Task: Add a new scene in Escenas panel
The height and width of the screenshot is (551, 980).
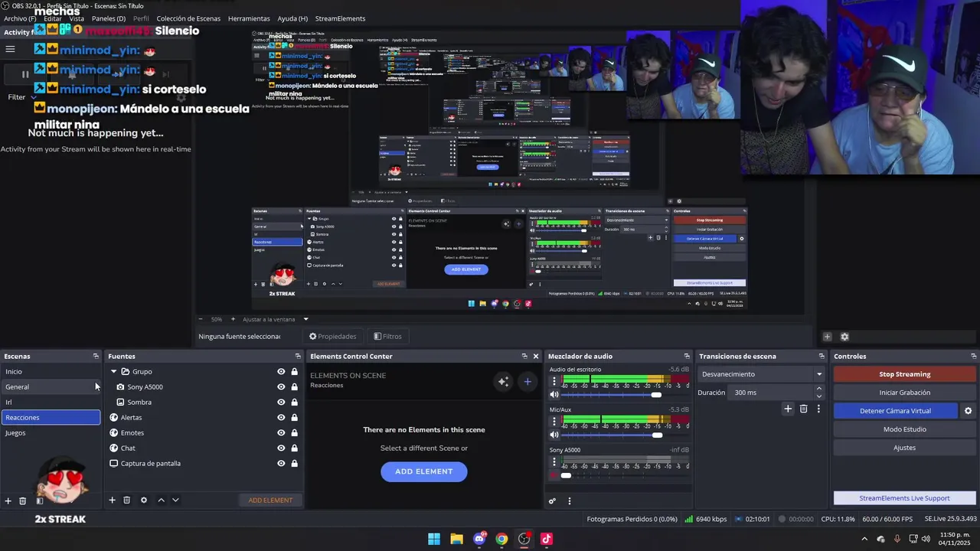Action: tap(8, 500)
